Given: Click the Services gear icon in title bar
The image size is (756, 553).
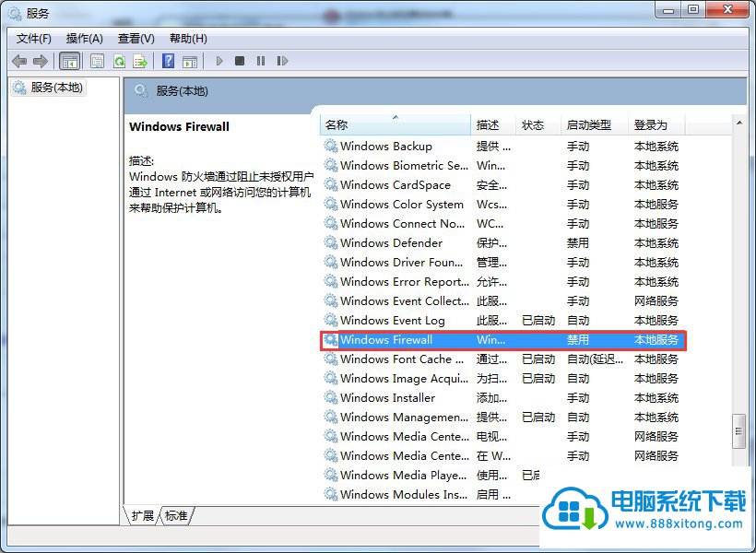Looking at the screenshot, I should coord(15,13).
